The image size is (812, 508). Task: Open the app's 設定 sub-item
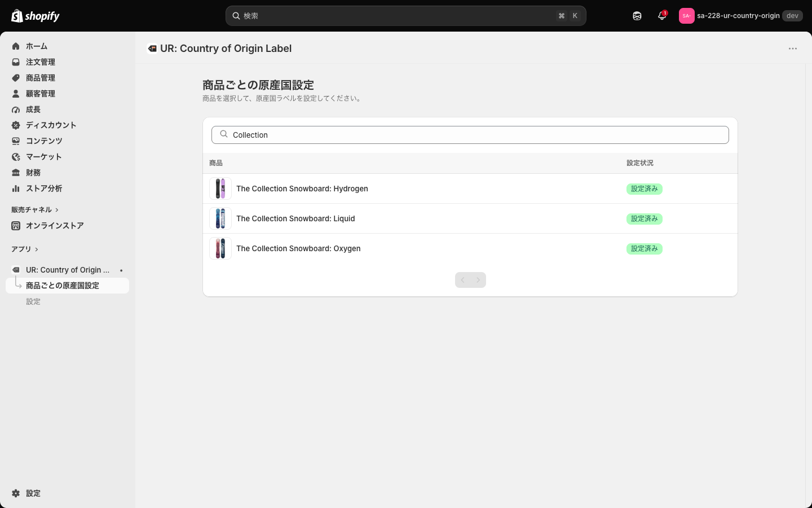33,301
